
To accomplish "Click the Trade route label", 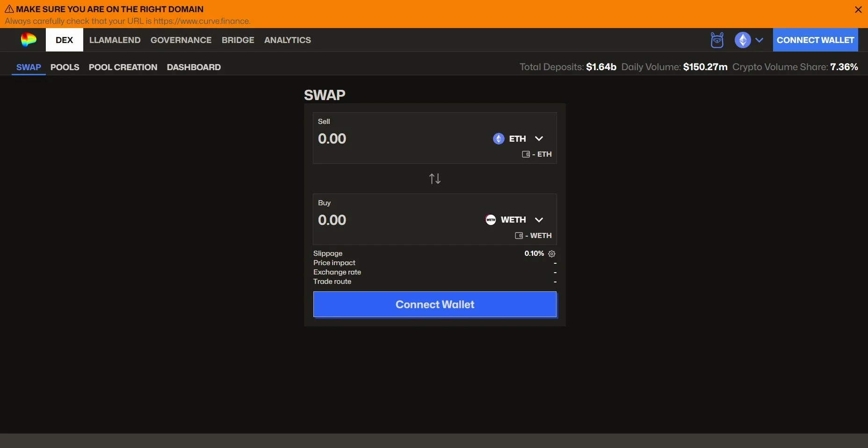I will (332, 282).
